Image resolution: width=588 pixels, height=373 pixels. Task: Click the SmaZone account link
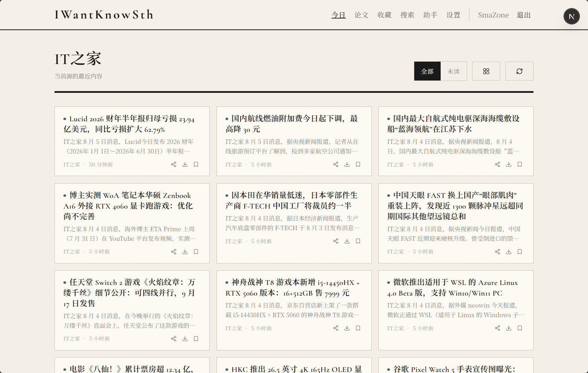pos(493,15)
